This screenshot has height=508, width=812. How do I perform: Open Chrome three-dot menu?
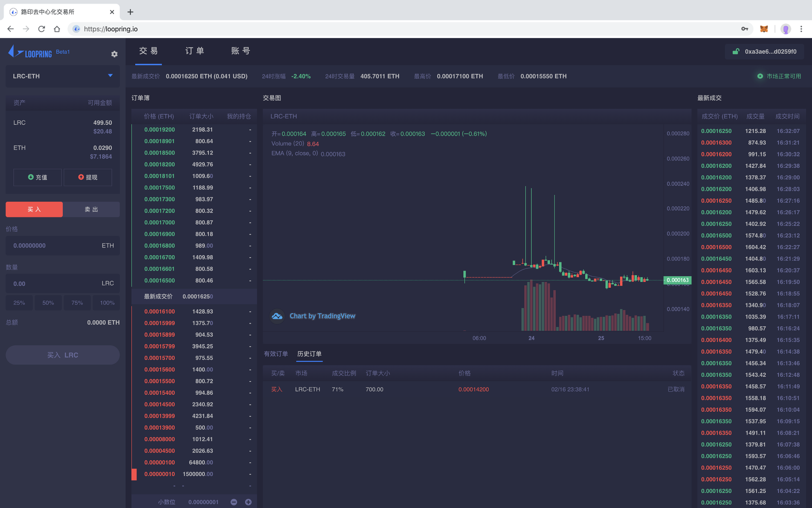[x=801, y=29]
